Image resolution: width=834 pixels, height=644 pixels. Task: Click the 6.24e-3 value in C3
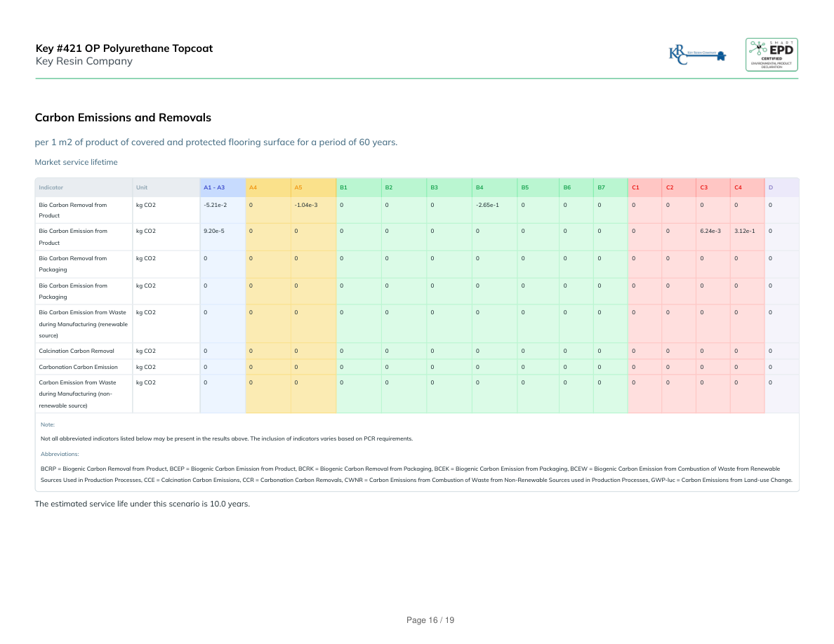(710, 231)
